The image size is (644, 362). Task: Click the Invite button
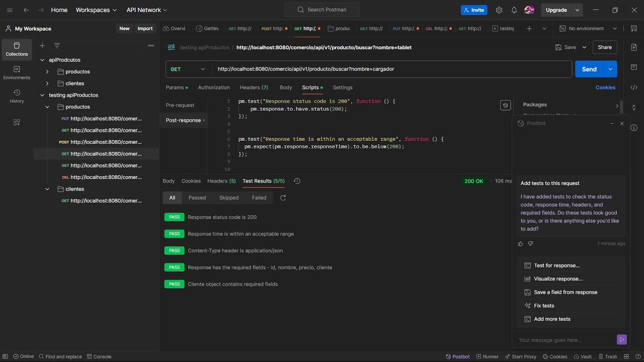pos(474,10)
